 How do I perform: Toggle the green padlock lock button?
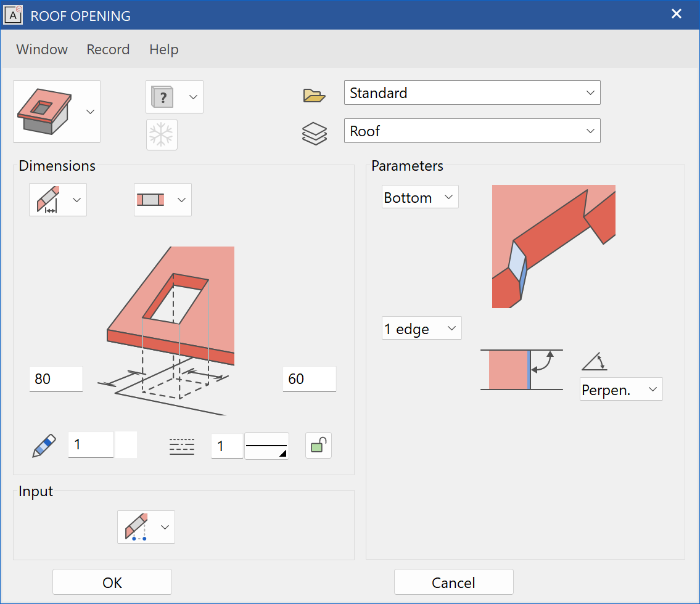(x=318, y=445)
